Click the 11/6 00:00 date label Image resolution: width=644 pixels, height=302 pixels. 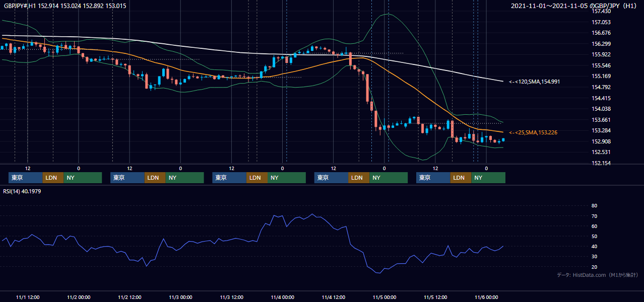[486, 297]
